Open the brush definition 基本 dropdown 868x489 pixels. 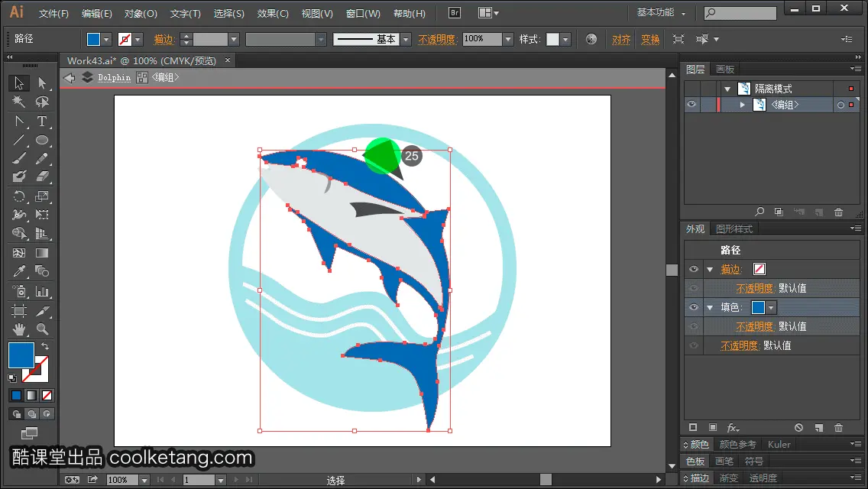click(x=406, y=39)
